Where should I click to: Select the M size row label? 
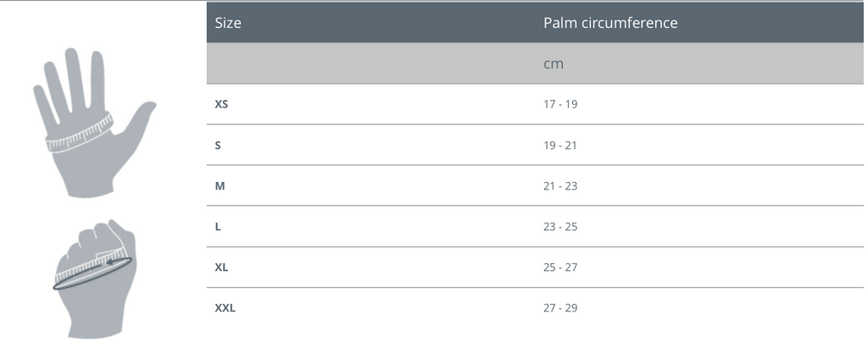click(x=220, y=185)
